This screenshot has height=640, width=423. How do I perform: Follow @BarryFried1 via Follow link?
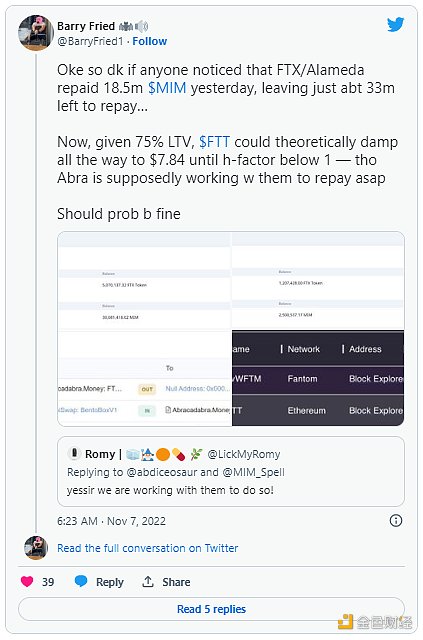[149, 41]
